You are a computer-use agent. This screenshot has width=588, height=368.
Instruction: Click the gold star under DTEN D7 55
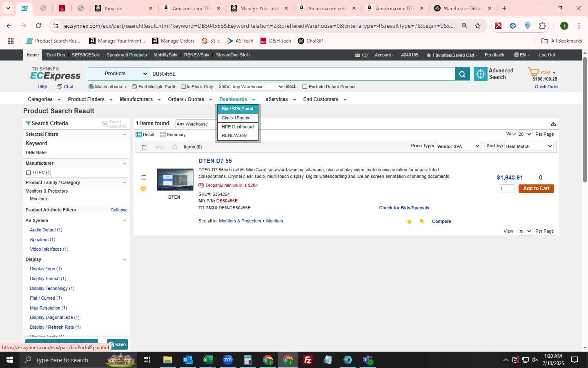click(409, 222)
